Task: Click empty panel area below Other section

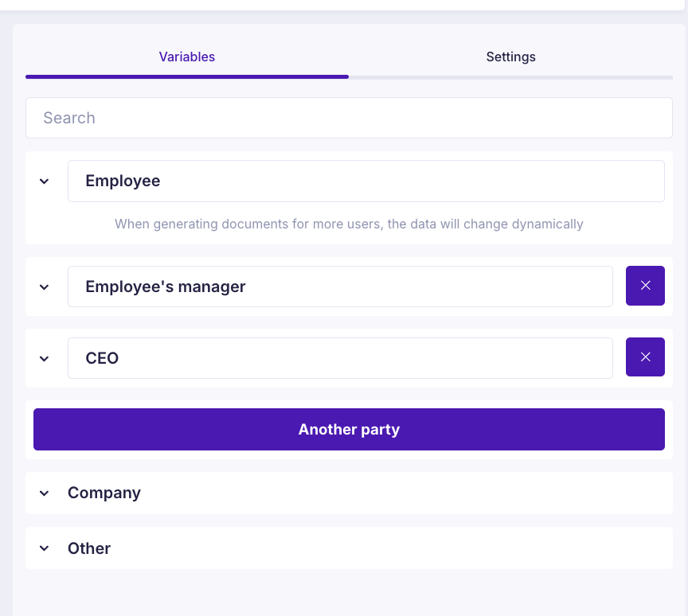Action: tap(349, 593)
